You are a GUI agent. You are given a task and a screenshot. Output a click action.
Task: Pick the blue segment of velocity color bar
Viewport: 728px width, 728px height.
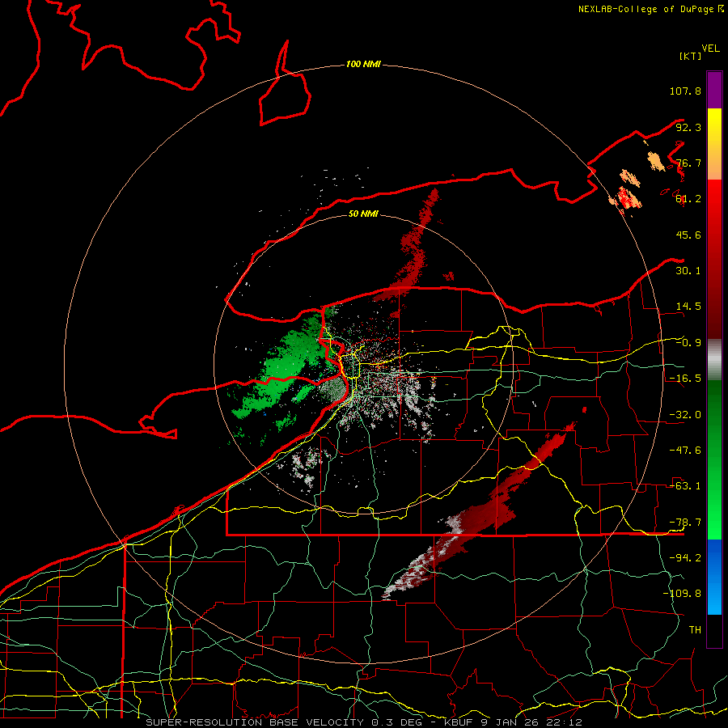(x=714, y=577)
